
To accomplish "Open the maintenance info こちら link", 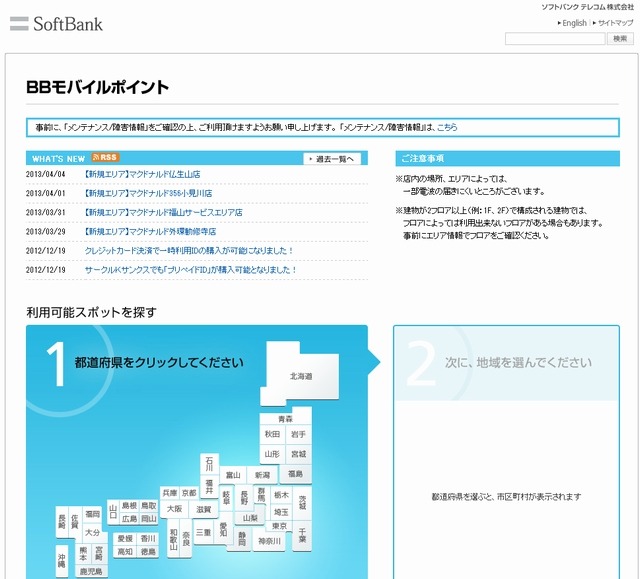I will point(447,127).
